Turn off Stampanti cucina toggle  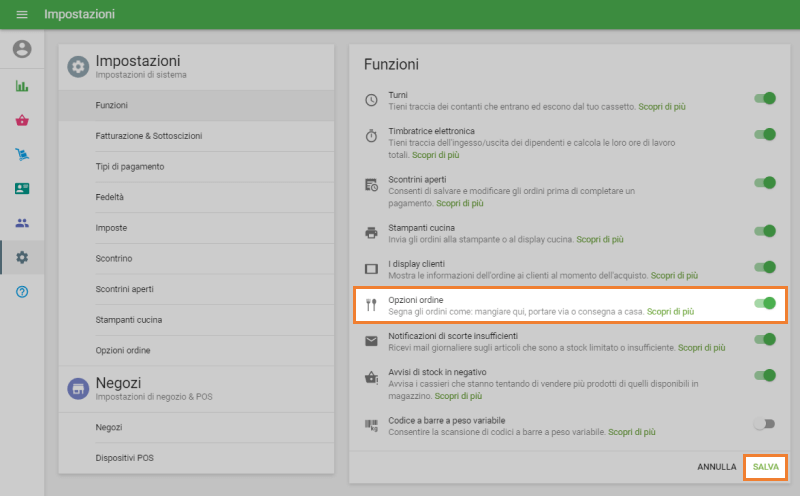click(765, 232)
